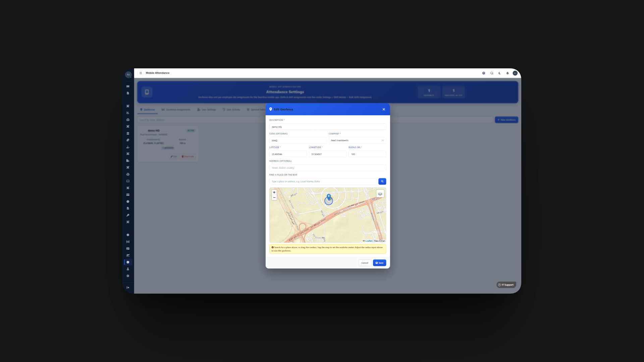Image resolution: width=644 pixels, height=362 pixels.
Task: Click the Address optional input field
Action: tap(328, 168)
